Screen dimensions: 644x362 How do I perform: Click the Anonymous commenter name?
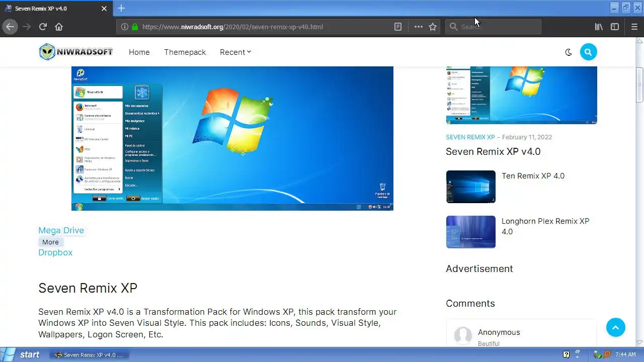click(499, 332)
